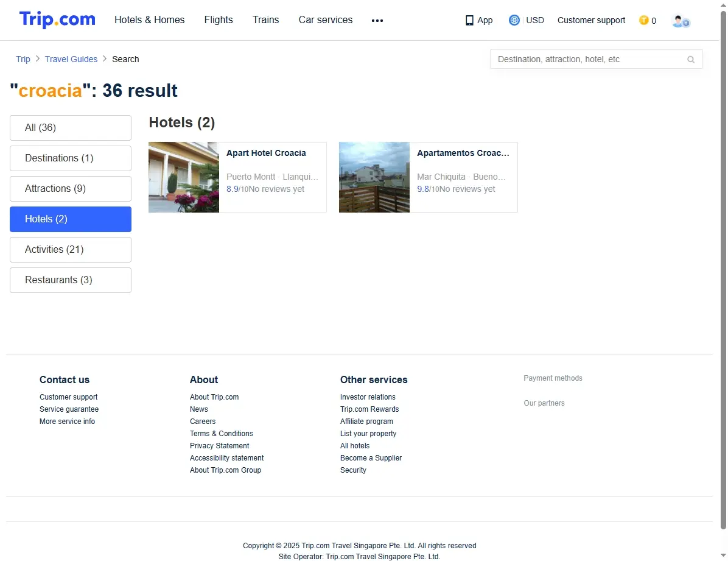Open Hotels & Homes menu

[150, 20]
